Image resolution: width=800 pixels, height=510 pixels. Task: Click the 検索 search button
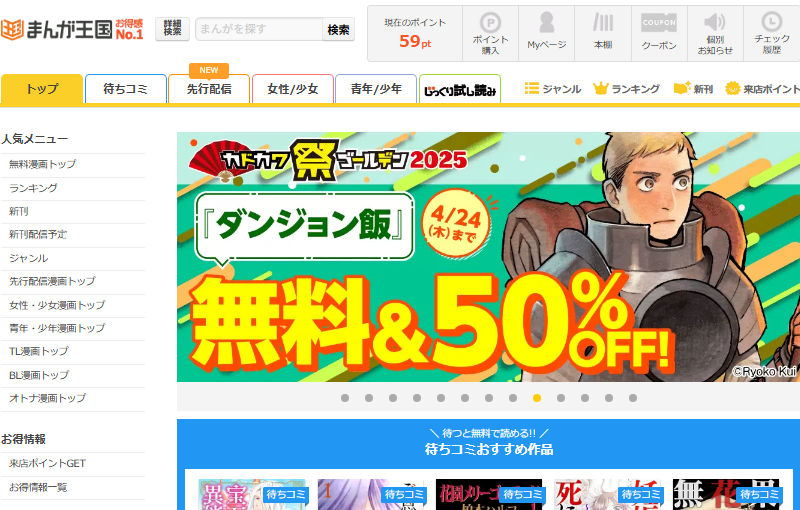[x=338, y=30]
